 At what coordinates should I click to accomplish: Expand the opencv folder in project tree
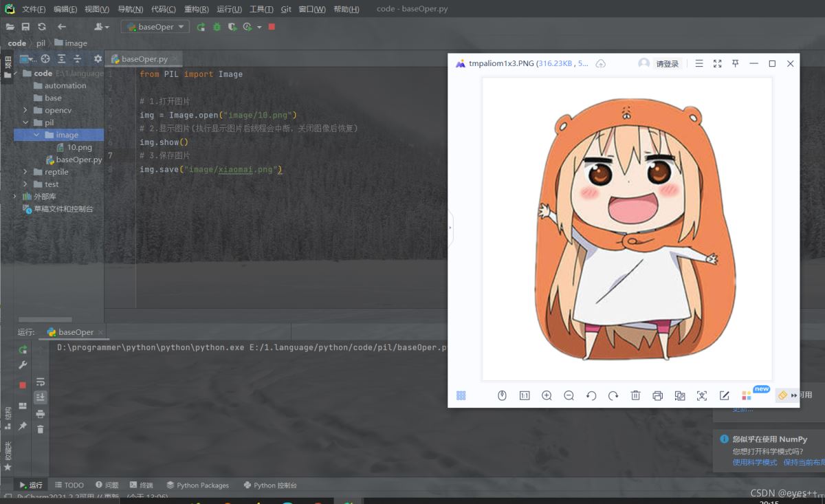pos(25,110)
